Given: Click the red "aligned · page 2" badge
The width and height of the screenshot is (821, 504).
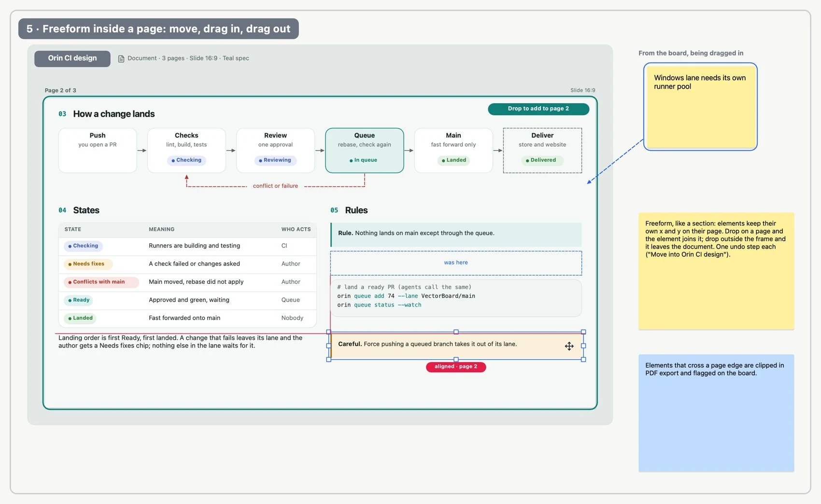Looking at the screenshot, I should click(456, 367).
